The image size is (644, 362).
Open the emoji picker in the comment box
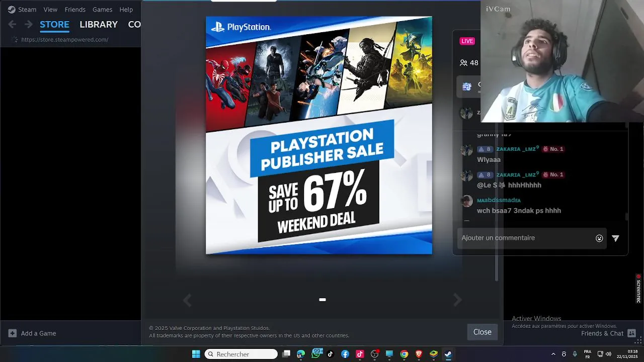point(599,238)
